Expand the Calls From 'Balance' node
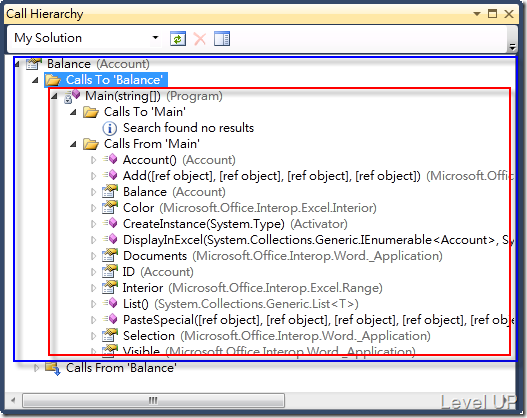 [x=36, y=368]
